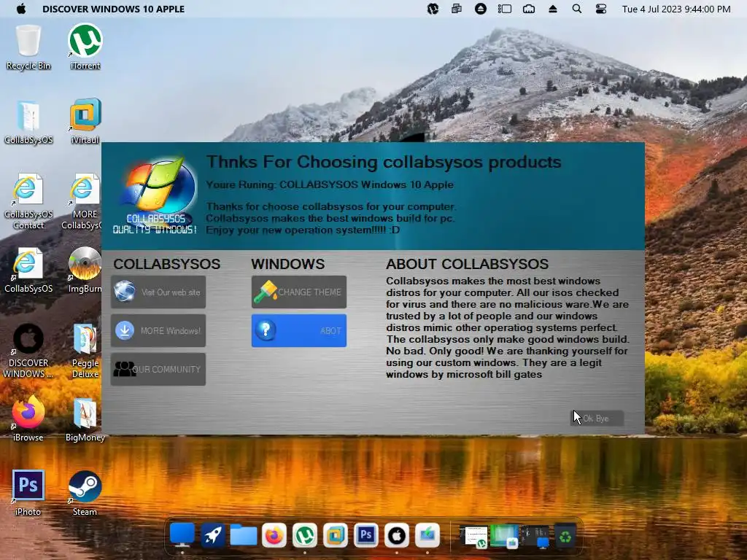Select the CollabSysOS web shortcut icon
This screenshot has height=560, width=747.
[x=28, y=271]
